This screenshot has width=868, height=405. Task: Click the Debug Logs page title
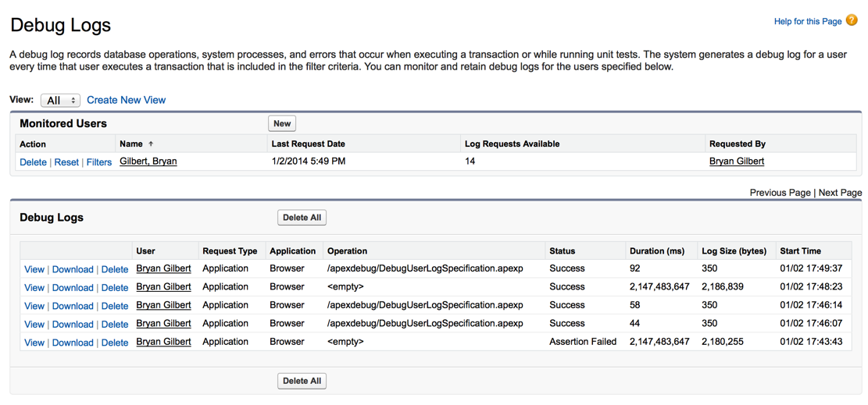(61, 25)
